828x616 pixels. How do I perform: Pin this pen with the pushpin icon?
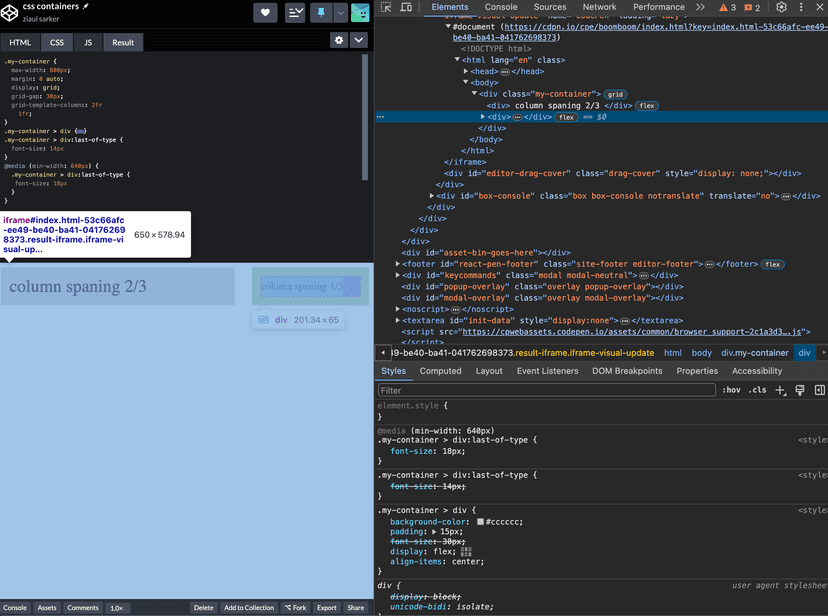pyautogui.click(x=321, y=12)
